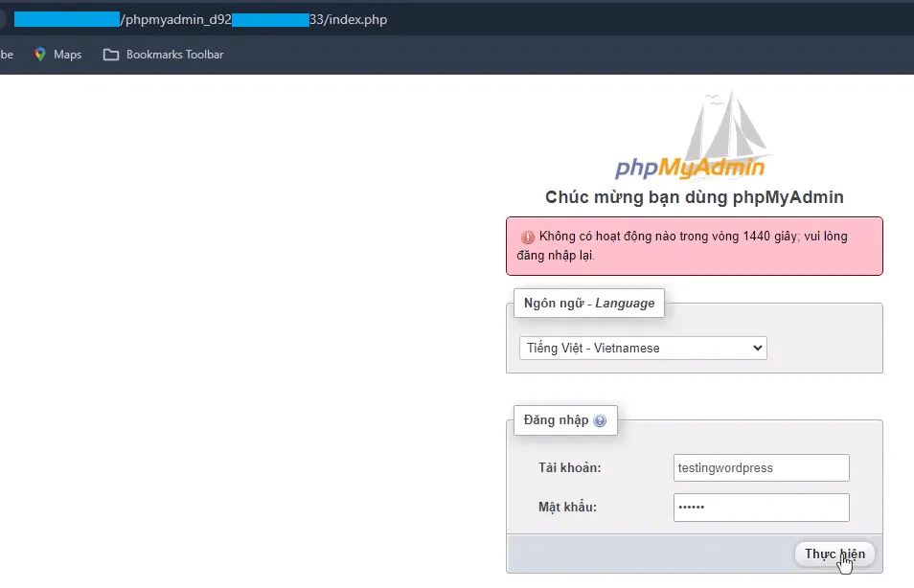This screenshot has height=588, width=914.
Task: Click the Tài khoản: label
Action: pos(569,468)
